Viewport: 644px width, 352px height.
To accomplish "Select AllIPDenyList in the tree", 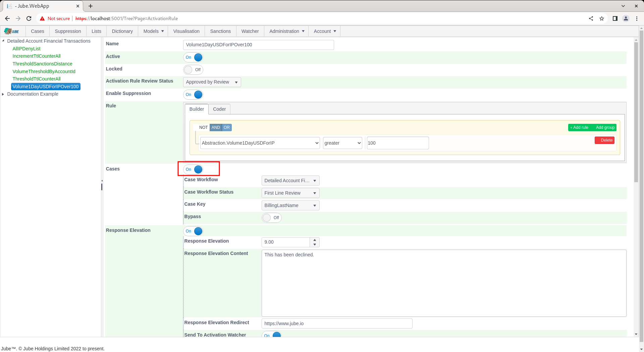I will [26, 49].
